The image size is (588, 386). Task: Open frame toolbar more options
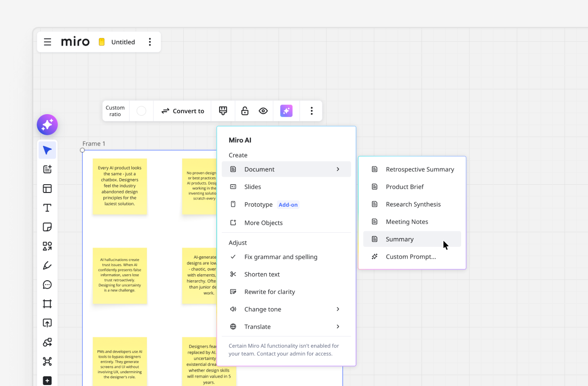click(312, 111)
